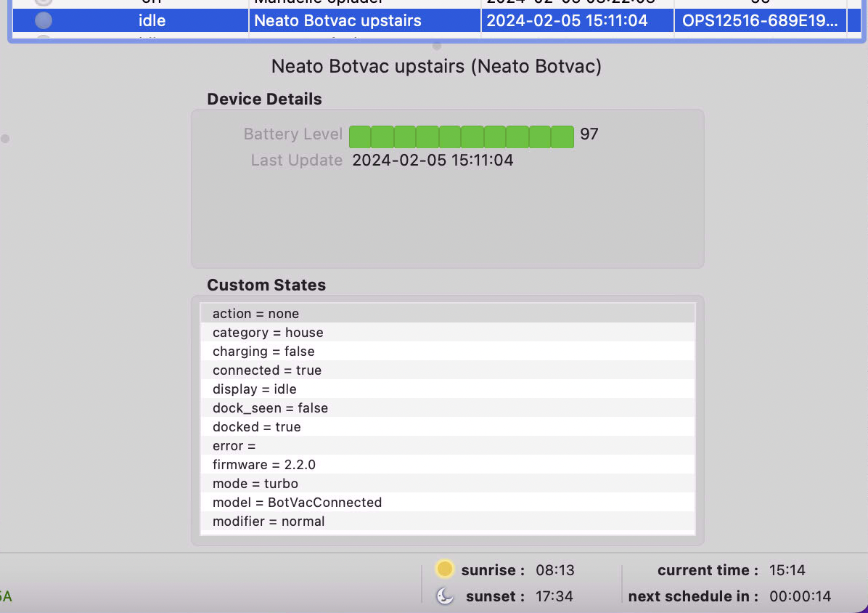Select the 'docked = true' custom state row
868x613 pixels.
point(447,426)
